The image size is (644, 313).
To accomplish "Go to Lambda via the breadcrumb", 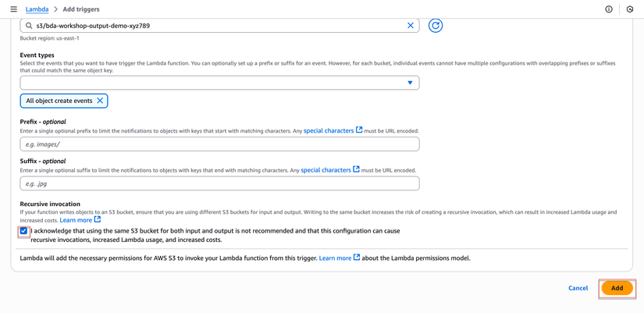I will click(x=37, y=9).
